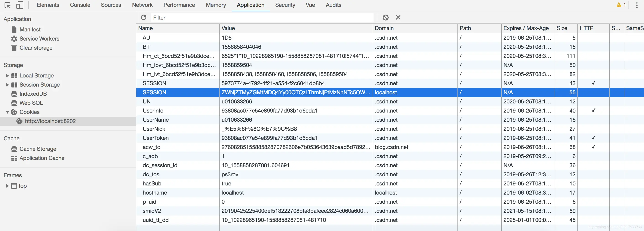Open the IndexedDB tree item
Image resolution: width=644 pixels, height=231 pixels.
pyautogui.click(x=33, y=94)
